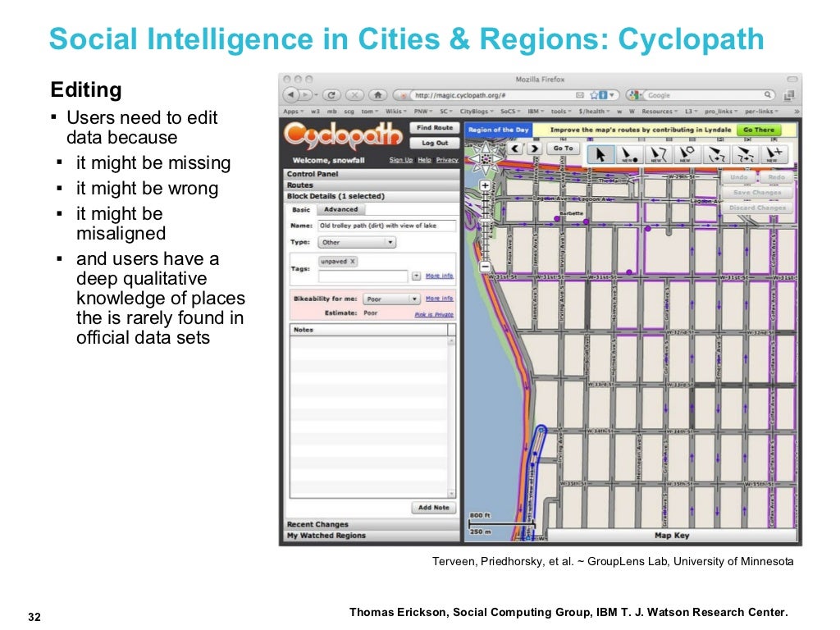Show more bookmarks with double chevron

tap(797, 112)
